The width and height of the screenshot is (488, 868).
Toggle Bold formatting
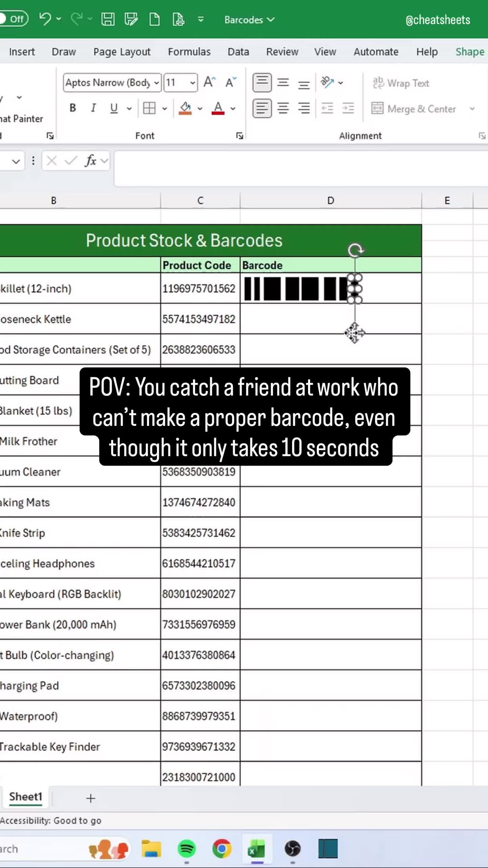73,108
